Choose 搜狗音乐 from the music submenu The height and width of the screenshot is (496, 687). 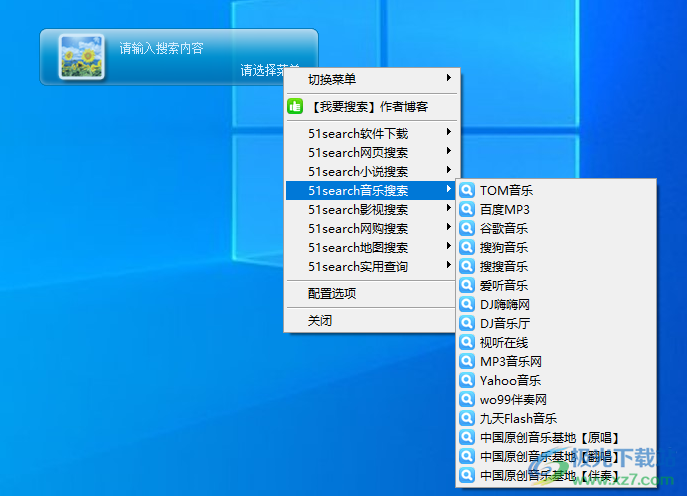click(556, 247)
